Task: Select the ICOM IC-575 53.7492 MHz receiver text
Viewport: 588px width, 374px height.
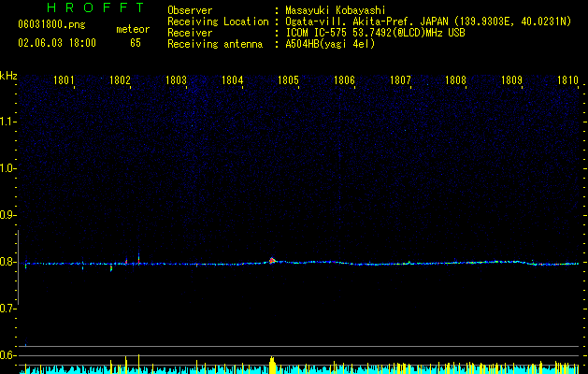Action: [375, 33]
